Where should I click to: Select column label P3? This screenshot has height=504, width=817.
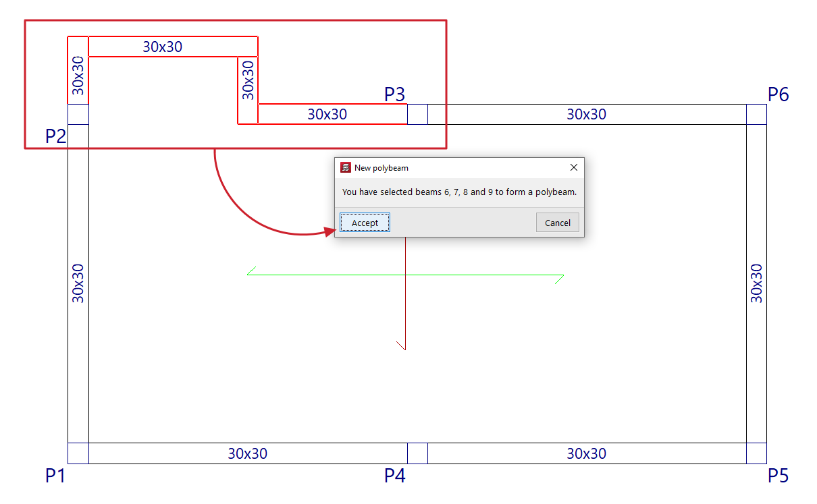(395, 94)
